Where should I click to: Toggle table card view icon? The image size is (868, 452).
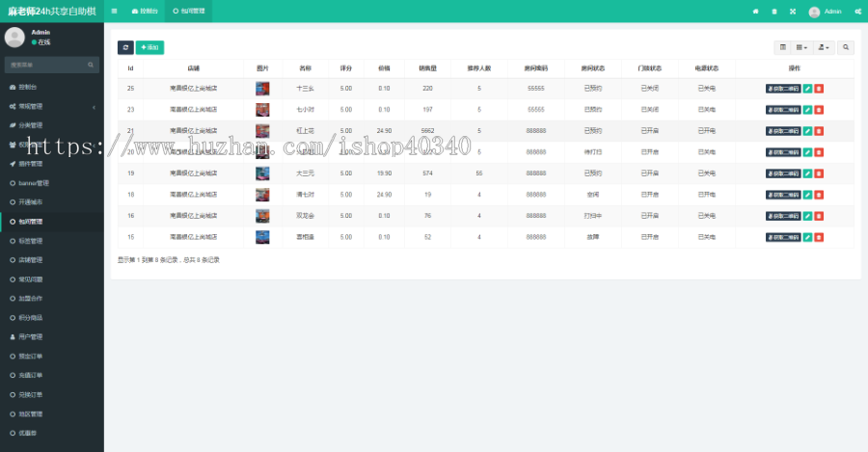click(x=783, y=47)
